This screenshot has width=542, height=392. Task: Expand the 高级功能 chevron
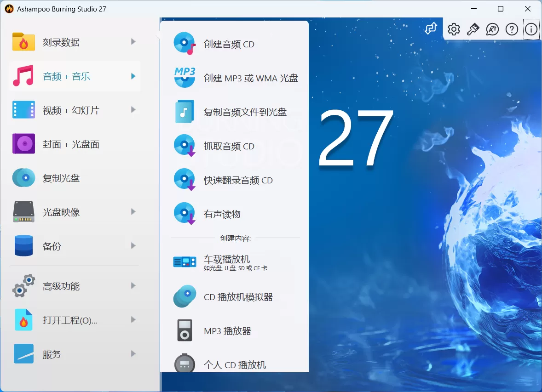coord(133,286)
